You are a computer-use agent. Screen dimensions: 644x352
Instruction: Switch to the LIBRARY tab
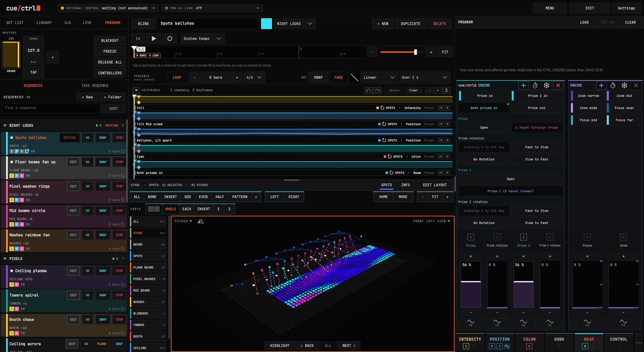(x=44, y=23)
